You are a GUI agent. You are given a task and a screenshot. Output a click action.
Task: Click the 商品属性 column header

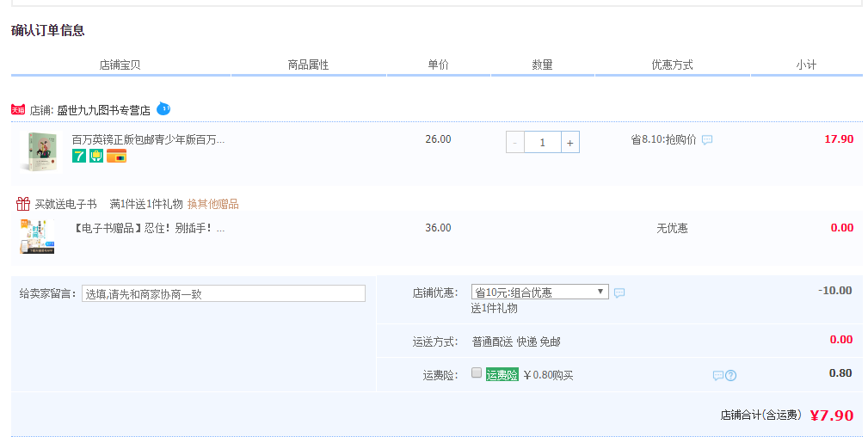tap(308, 65)
